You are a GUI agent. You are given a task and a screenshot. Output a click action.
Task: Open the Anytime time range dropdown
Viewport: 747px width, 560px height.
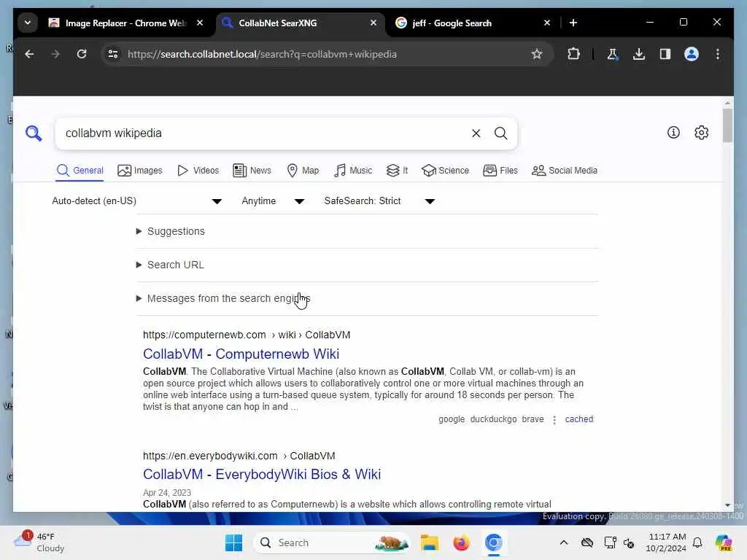point(273,201)
